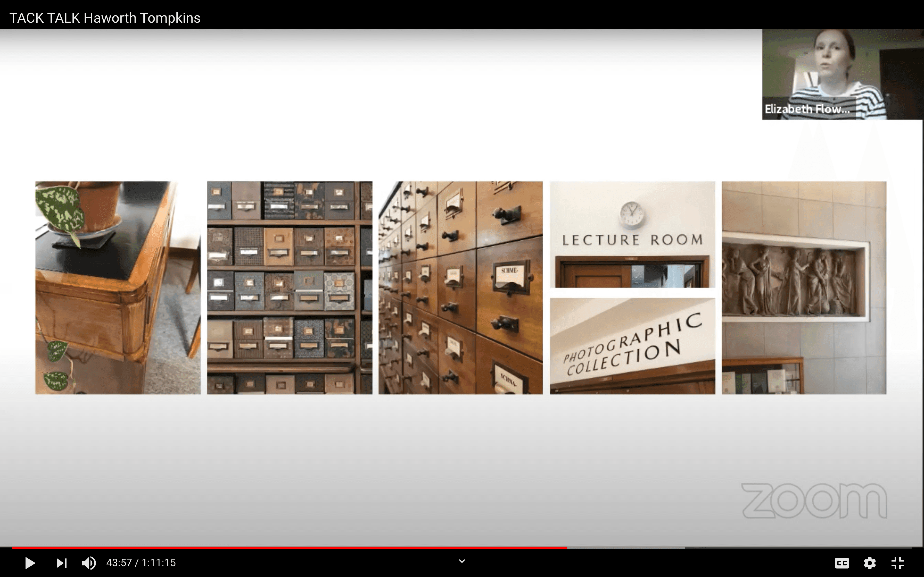Mute the volume speaker icon
Screen dimensions: 924x577
coord(89,563)
